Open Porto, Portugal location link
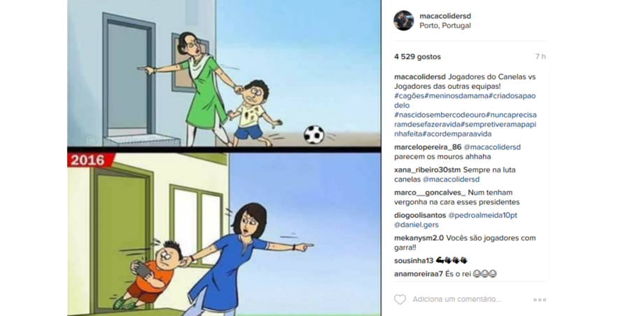 [445, 25]
